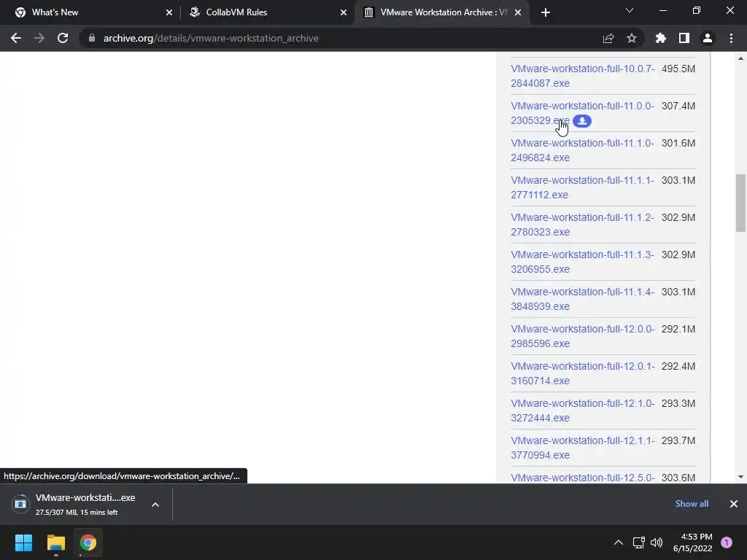The image size is (747, 560).
Task: Download VMware-workstation-full-11.1.1-2771112.exe
Action: click(x=582, y=187)
